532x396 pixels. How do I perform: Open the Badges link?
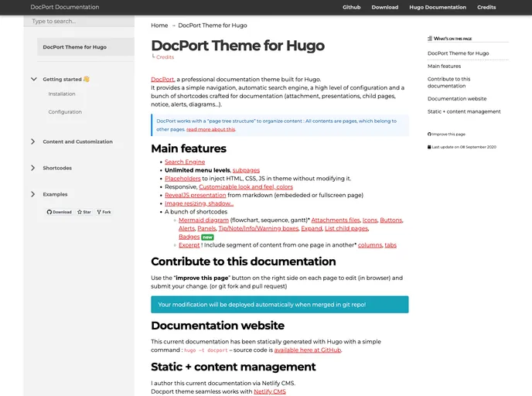(189, 237)
